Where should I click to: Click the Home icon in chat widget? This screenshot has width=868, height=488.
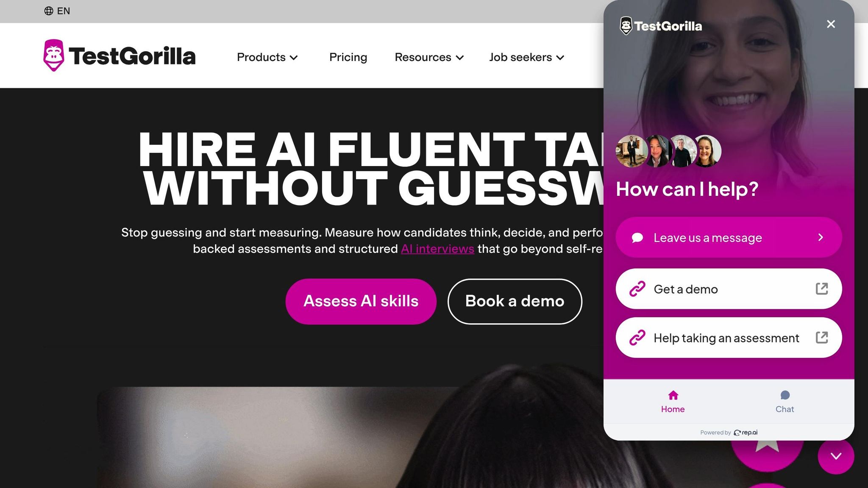tap(673, 395)
